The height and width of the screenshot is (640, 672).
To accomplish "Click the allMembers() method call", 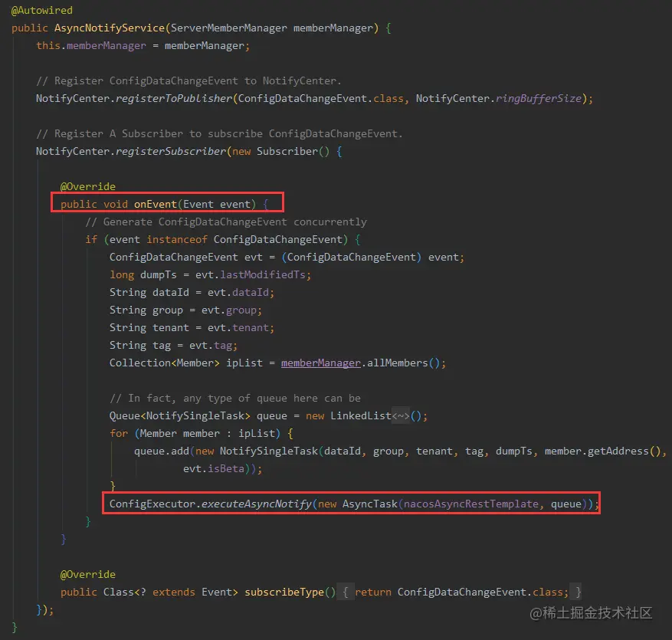I will (403, 363).
